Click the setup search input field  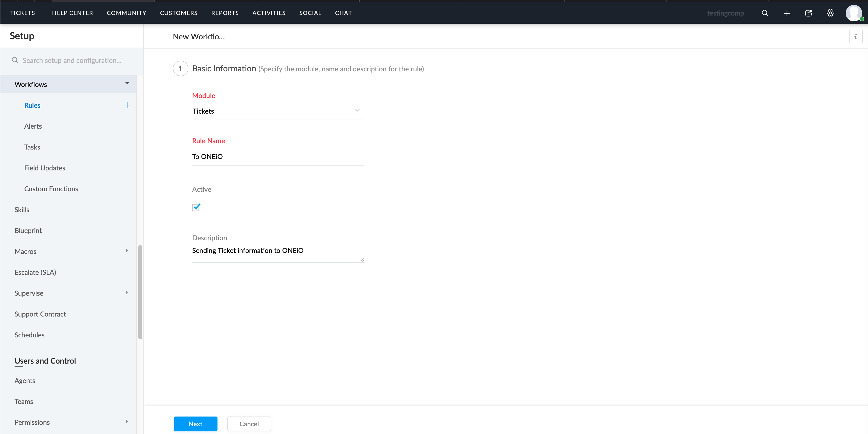coord(72,60)
